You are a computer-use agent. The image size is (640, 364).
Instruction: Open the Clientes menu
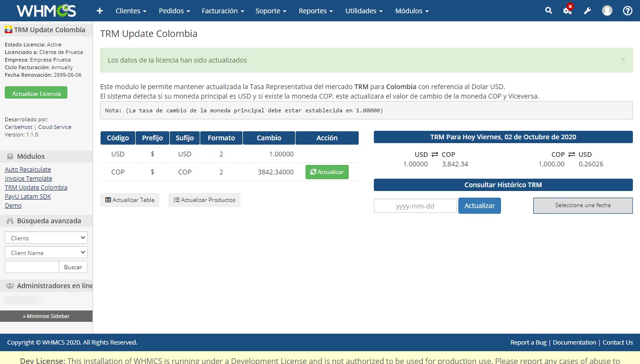coord(131,10)
